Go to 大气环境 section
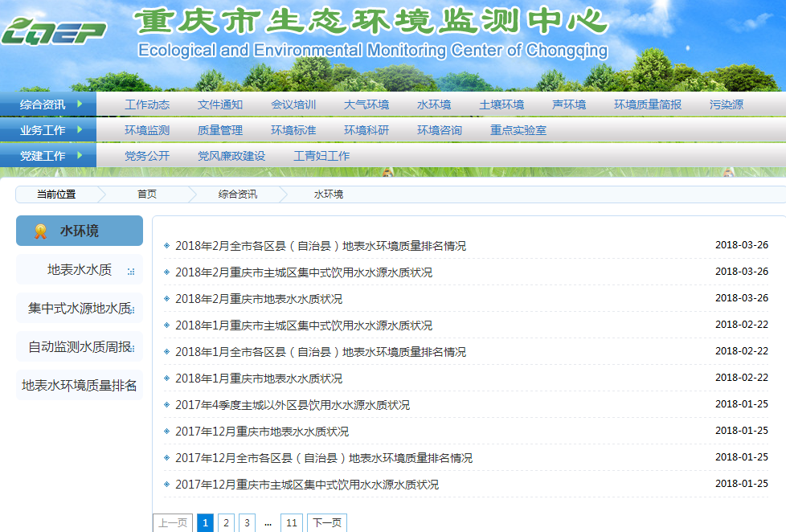Viewport: 786px width, 532px height. pyautogui.click(x=366, y=104)
